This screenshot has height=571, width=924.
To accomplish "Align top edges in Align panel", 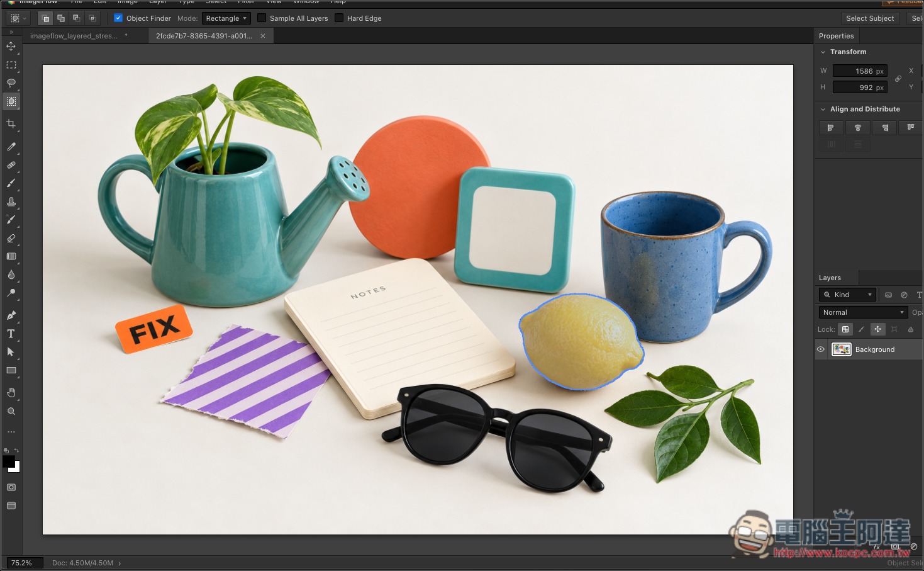I will point(911,128).
